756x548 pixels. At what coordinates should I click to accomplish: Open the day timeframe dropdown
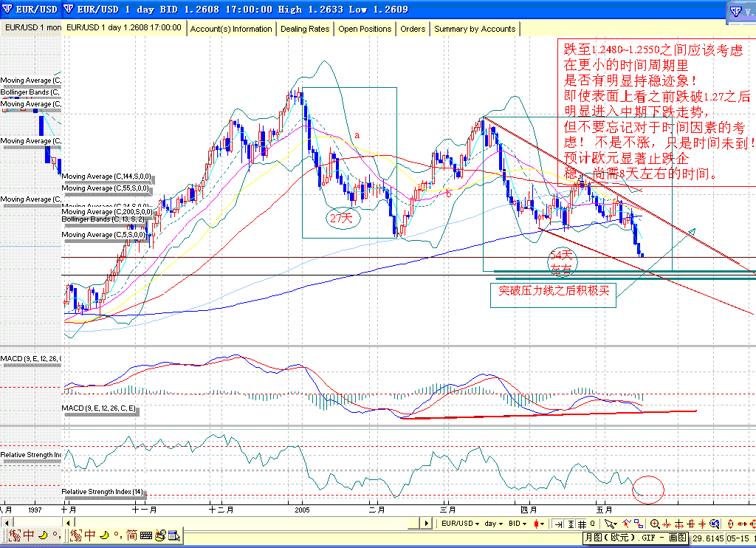coord(494,524)
